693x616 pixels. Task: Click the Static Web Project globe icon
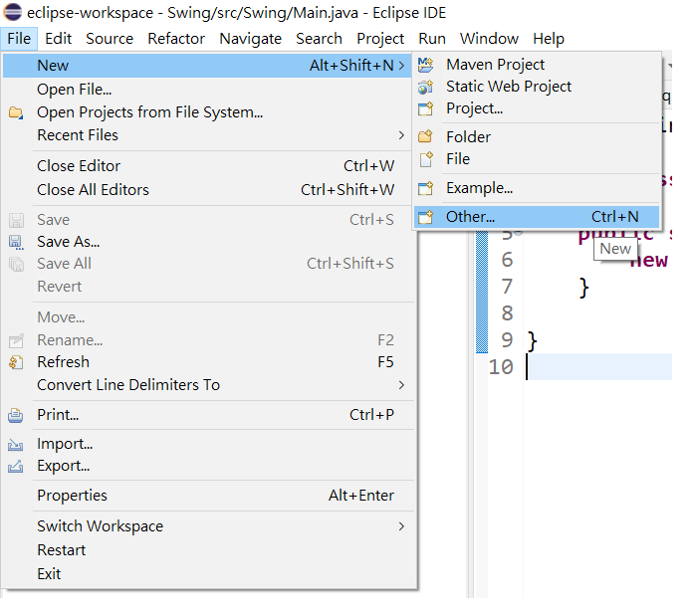(425, 87)
